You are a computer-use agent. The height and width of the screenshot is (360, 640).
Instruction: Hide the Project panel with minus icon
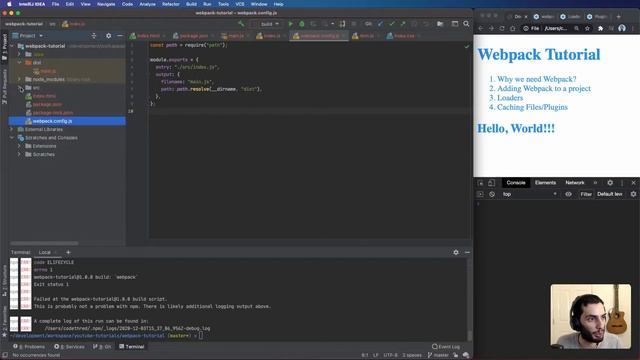coord(120,36)
